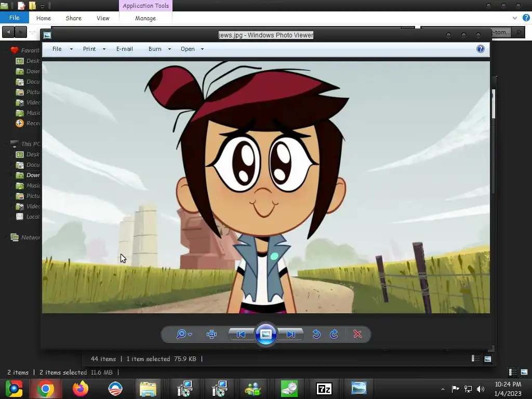Open File Explorer taskbar icon
This screenshot has width=532, height=399.
pyautogui.click(x=148, y=389)
